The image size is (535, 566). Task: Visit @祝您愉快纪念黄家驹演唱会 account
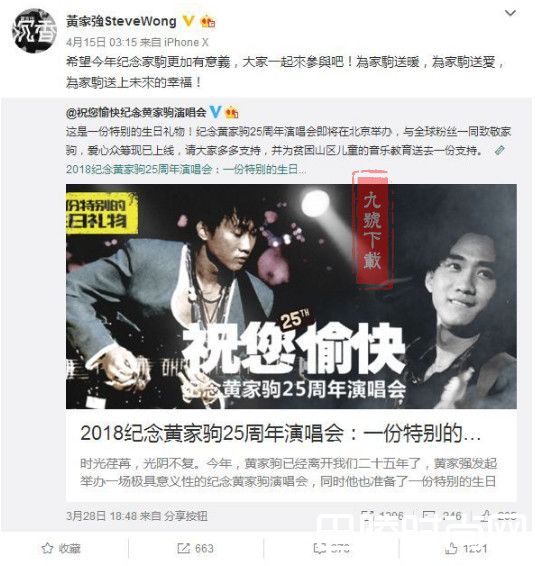pyautogui.click(x=136, y=113)
